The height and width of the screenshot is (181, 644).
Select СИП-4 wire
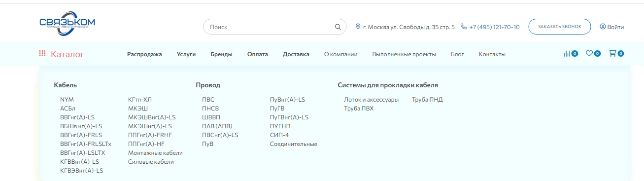(x=279, y=135)
